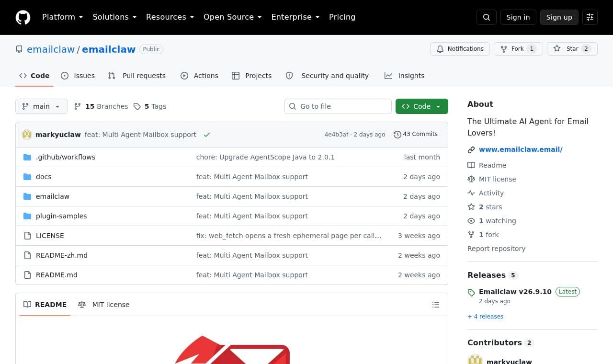The width and height of the screenshot is (613, 364).
Task: Open the README outline list icon
Action: 436,305
